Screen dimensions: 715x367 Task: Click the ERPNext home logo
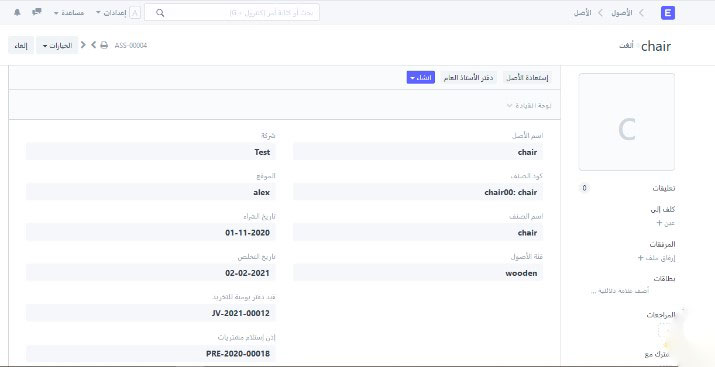point(668,13)
